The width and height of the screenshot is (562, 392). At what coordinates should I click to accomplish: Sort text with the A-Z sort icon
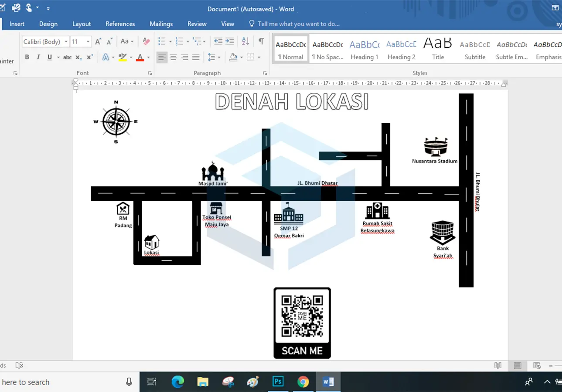[245, 41]
